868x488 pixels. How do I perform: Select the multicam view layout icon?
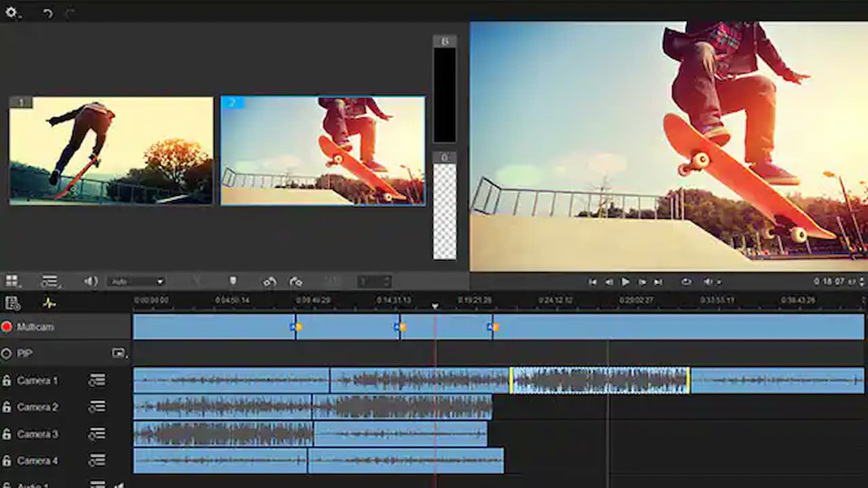pyautogui.click(x=13, y=281)
